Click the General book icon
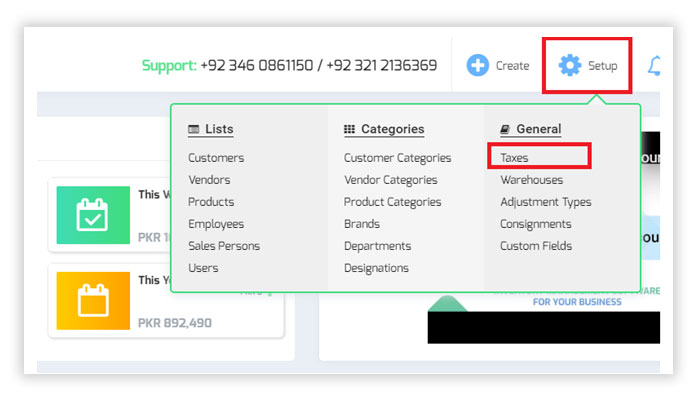Screen dimensions: 700x396 click(505, 129)
